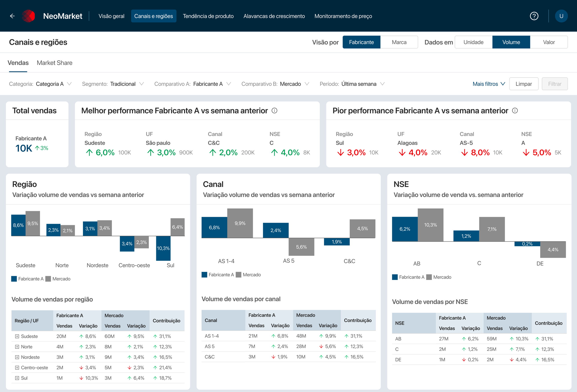The height and width of the screenshot is (392, 577).
Task: Click the red down arrow beside Sul 3,0%
Action: point(340,152)
